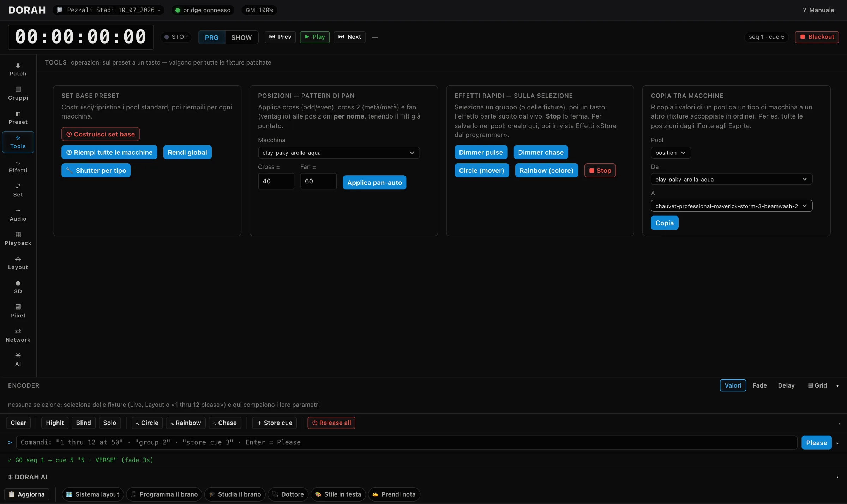The width and height of the screenshot is (847, 504).
Task: Focus the Fan ± input field
Action: [x=318, y=181]
